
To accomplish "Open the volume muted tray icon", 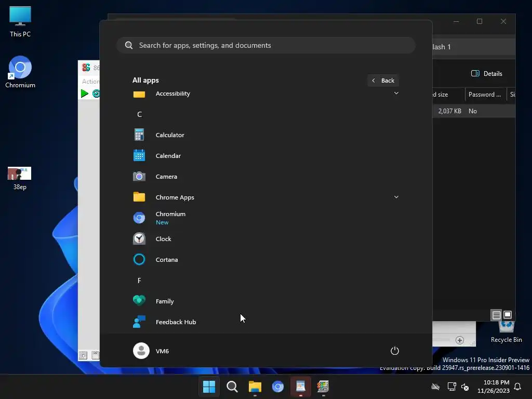I will (465, 387).
